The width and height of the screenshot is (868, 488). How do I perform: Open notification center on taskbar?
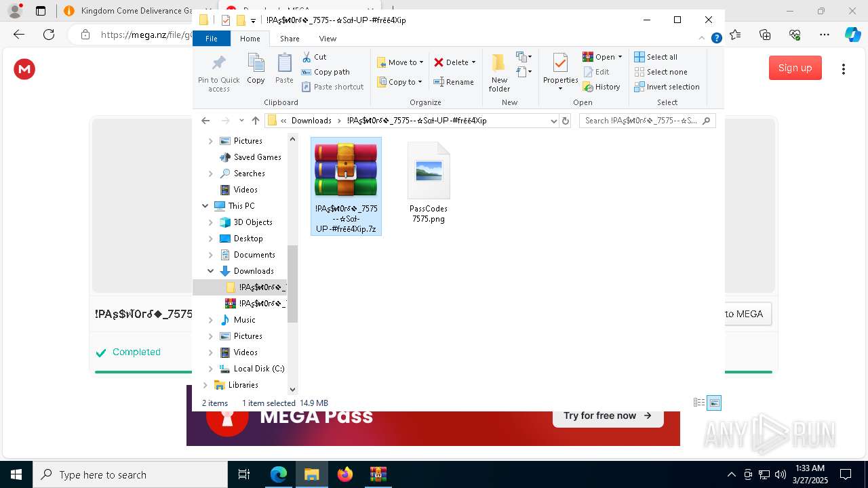tap(846, 474)
